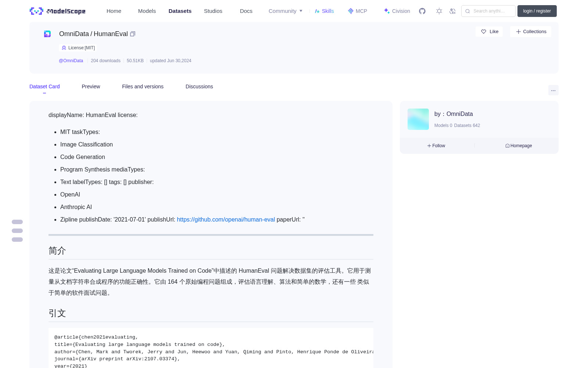Click the MCP diamond icon
This screenshot has height=368, width=588.
351,11
